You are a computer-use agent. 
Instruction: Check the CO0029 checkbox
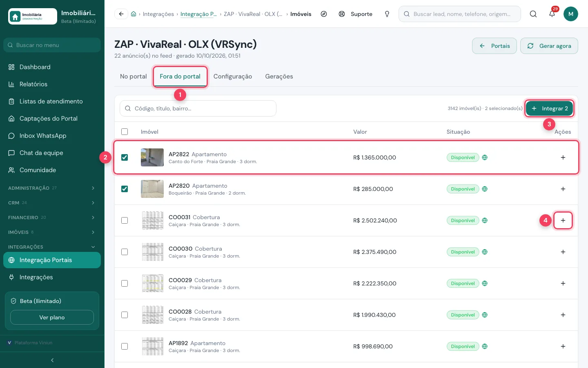[x=125, y=283]
